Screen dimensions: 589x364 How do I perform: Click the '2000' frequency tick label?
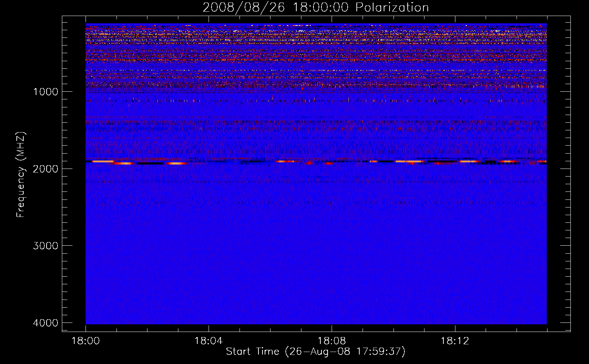[x=46, y=169]
